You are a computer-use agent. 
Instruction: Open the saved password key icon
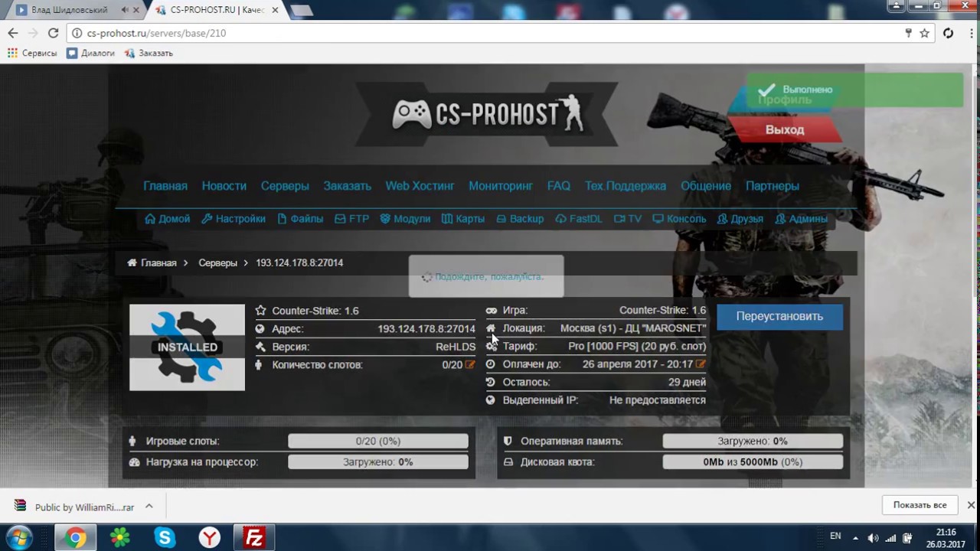pyautogui.click(x=908, y=33)
